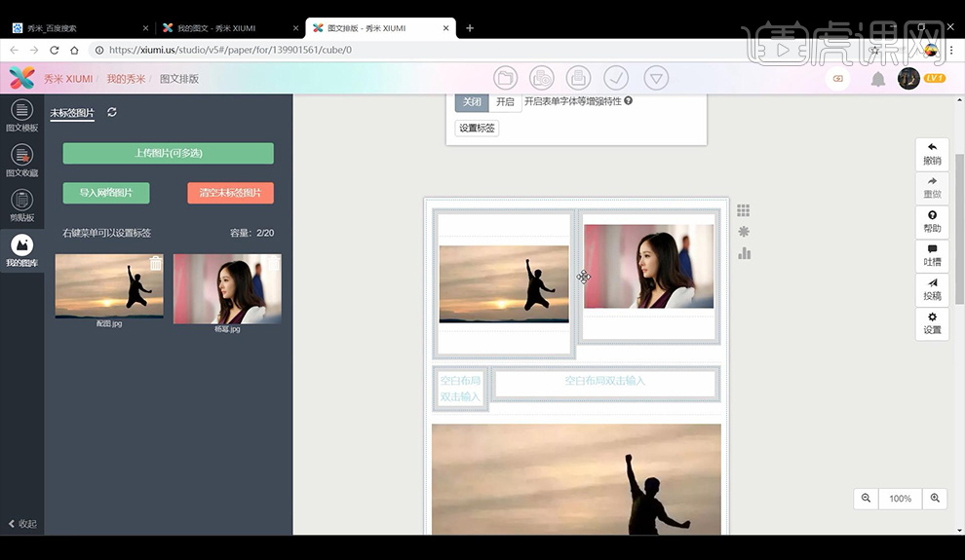965x560 pixels.
Task: Click the wide 空白布局双击输入 block
Action: tap(605, 384)
